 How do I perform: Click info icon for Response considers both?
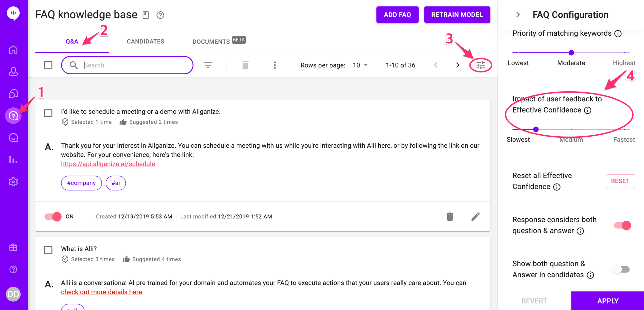[x=580, y=231]
